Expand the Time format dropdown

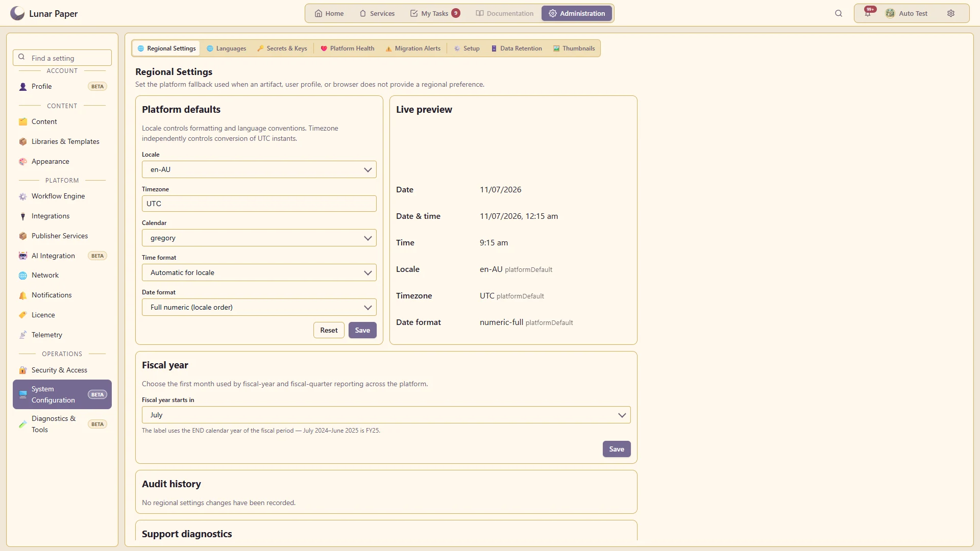pos(259,273)
